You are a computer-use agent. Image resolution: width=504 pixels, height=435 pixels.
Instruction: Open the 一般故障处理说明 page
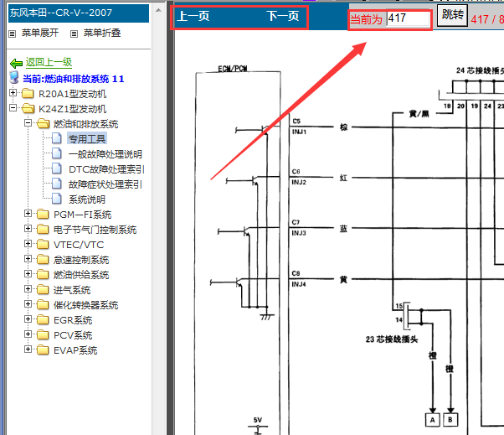click(x=105, y=154)
